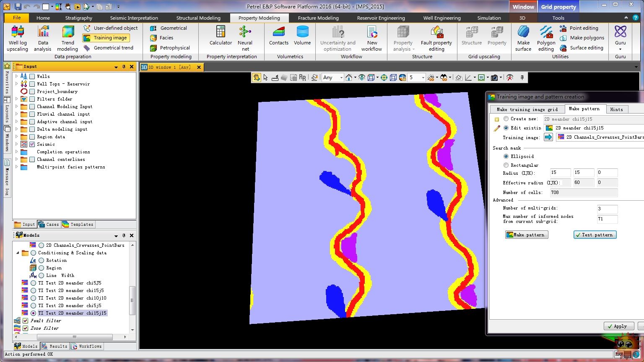Click first Radius I input field
This screenshot has height=362, width=644.
pyautogui.click(x=561, y=173)
